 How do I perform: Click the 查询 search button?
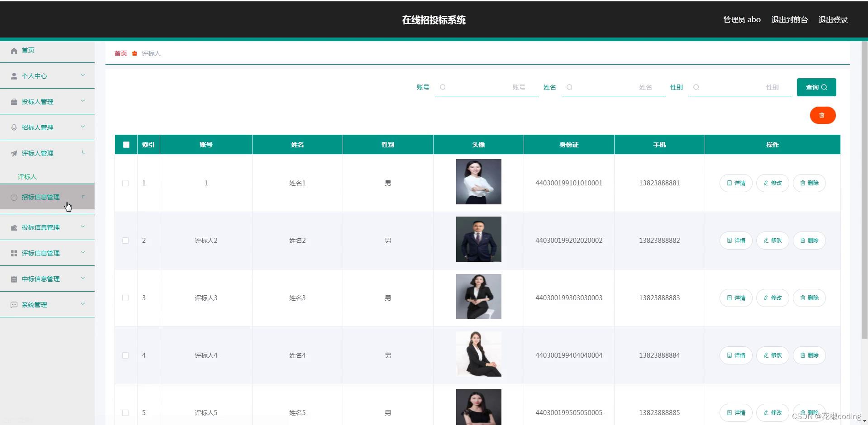(x=816, y=87)
